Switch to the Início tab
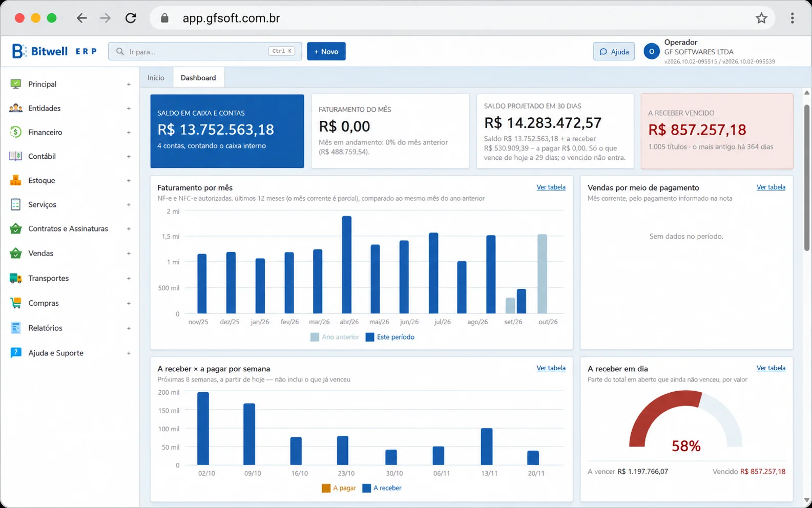The image size is (812, 508). coord(156,78)
